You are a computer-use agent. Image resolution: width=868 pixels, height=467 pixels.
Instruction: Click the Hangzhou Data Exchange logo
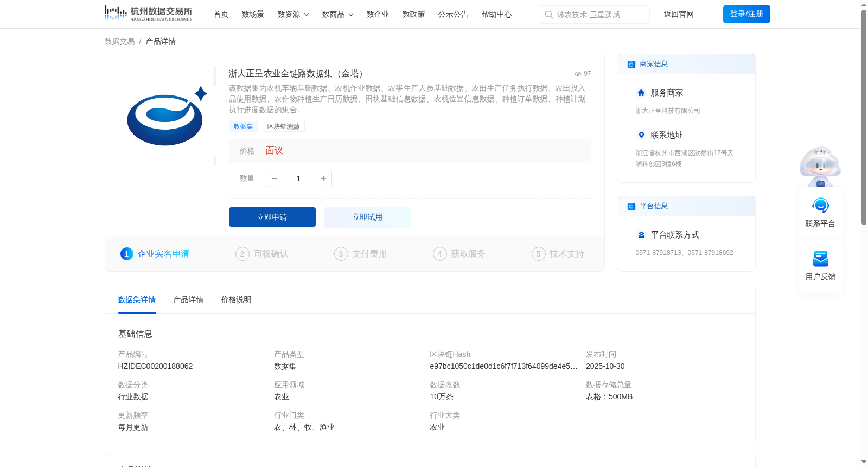[x=148, y=14]
